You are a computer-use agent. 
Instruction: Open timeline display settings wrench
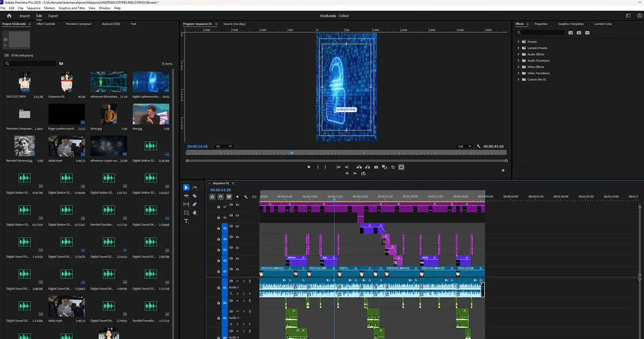click(x=246, y=197)
